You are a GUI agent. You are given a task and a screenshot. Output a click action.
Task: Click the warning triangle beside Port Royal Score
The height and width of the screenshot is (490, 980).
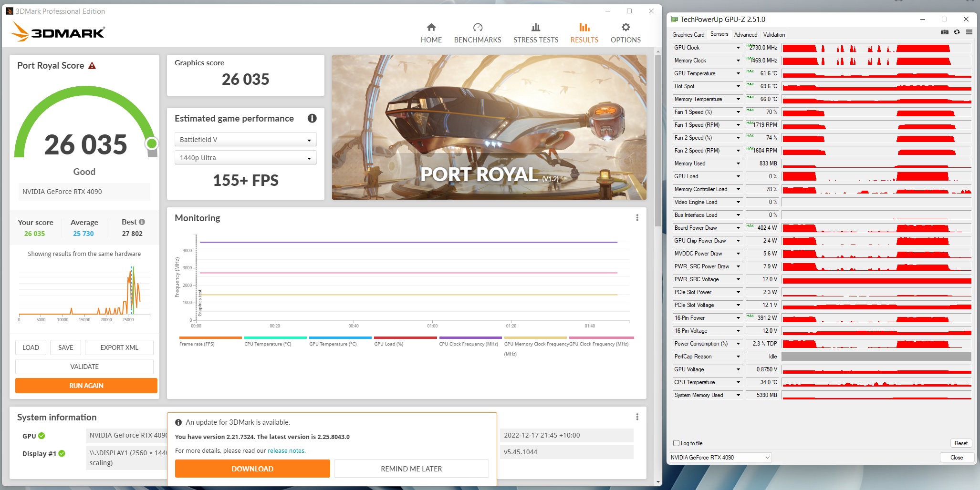coord(92,66)
